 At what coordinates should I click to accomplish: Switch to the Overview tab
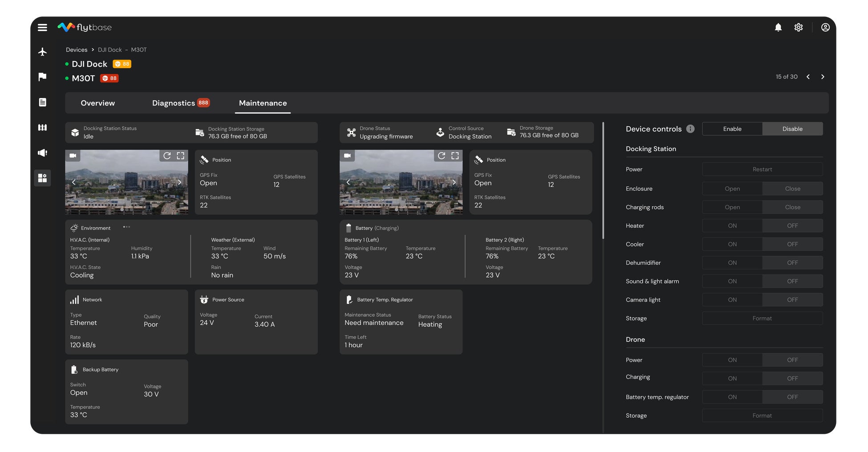point(97,103)
